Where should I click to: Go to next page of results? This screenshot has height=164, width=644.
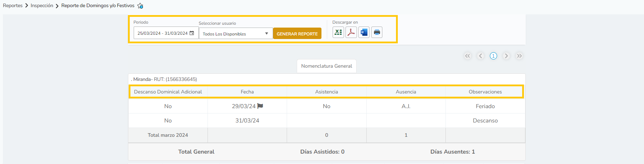point(506,56)
